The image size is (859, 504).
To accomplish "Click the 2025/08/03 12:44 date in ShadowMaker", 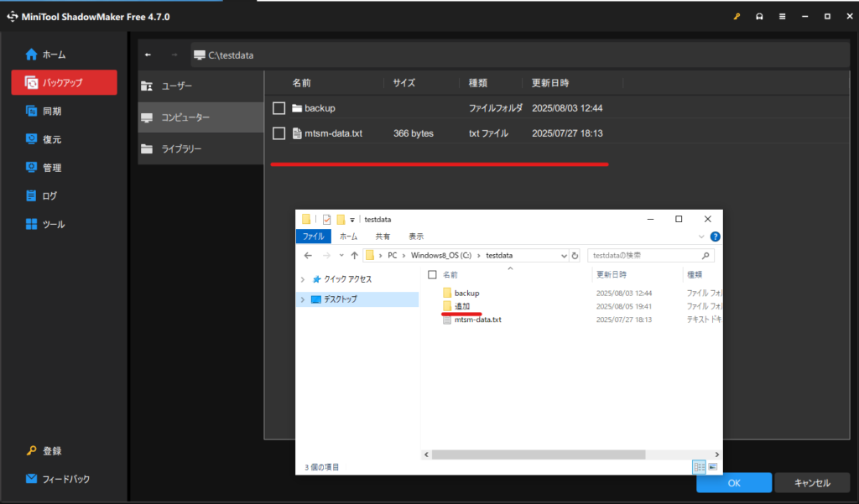I will point(567,108).
